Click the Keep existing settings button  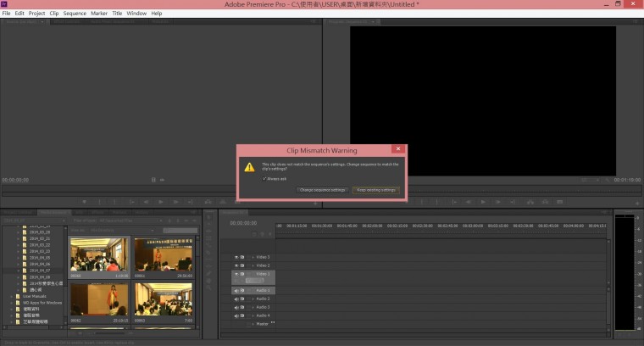(x=376, y=190)
